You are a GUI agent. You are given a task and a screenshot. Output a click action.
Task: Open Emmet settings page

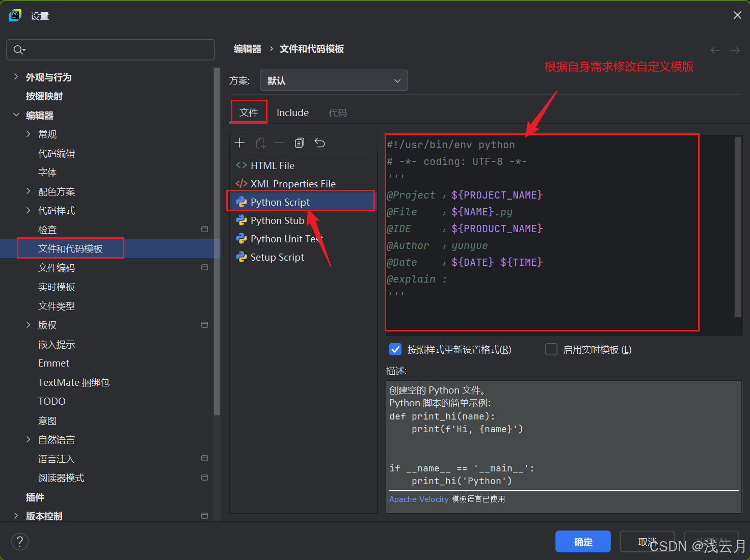click(x=53, y=363)
